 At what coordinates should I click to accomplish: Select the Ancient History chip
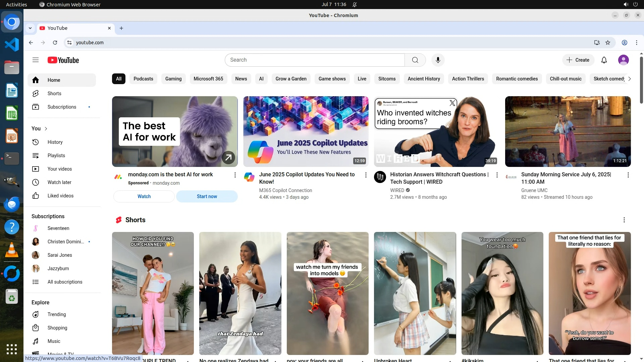pos(424,79)
